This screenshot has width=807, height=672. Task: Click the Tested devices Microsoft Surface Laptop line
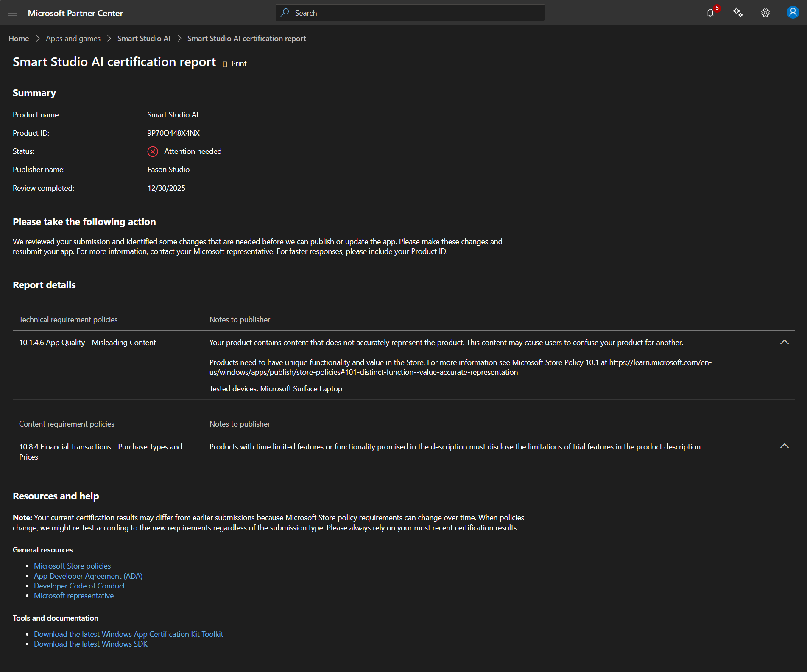(276, 389)
